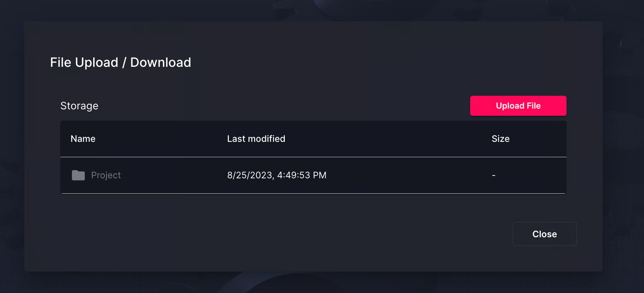Sort by the Name column header
Screen dimensions: 644x293
click(x=83, y=139)
